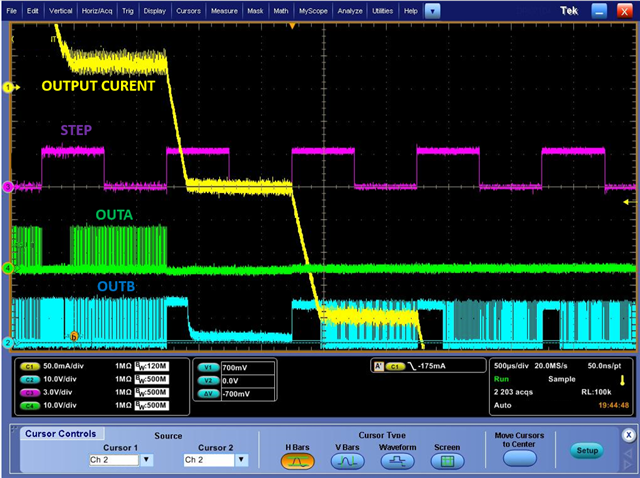The image size is (640, 478).
Task: Expand the Cursor 2 source dropdown
Action: pyautogui.click(x=241, y=460)
